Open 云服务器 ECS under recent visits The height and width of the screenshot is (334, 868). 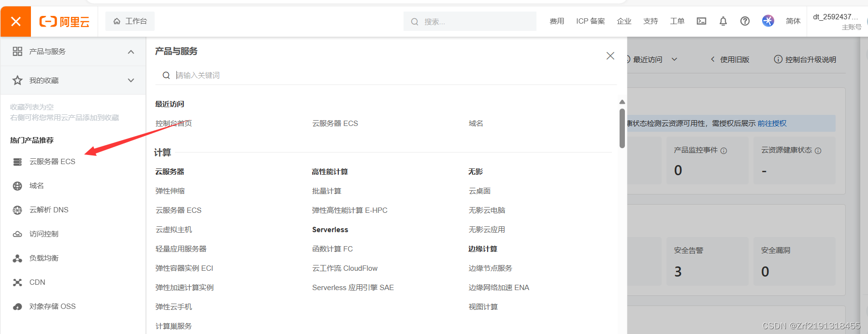pos(335,124)
